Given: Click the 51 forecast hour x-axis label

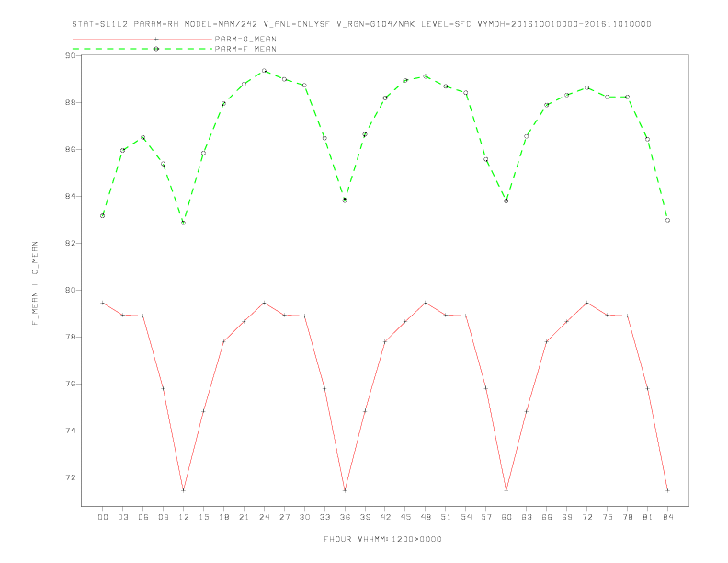Looking at the screenshot, I should pos(446,517).
